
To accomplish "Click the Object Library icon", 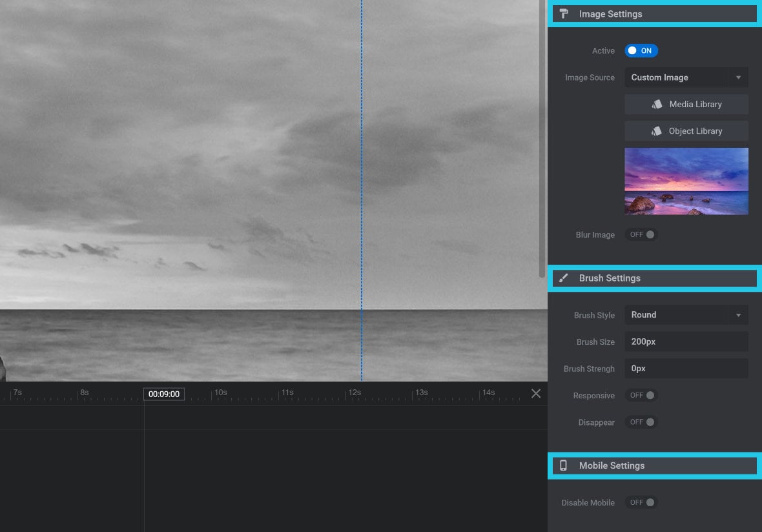I will pyautogui.click(x=657, y=130).
